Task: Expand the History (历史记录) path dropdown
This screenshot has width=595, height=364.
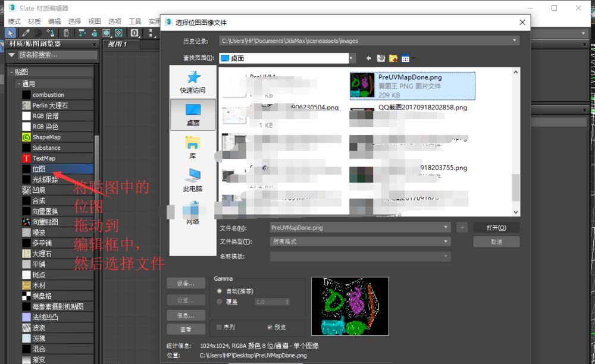Action: click(x=515, y=40)
